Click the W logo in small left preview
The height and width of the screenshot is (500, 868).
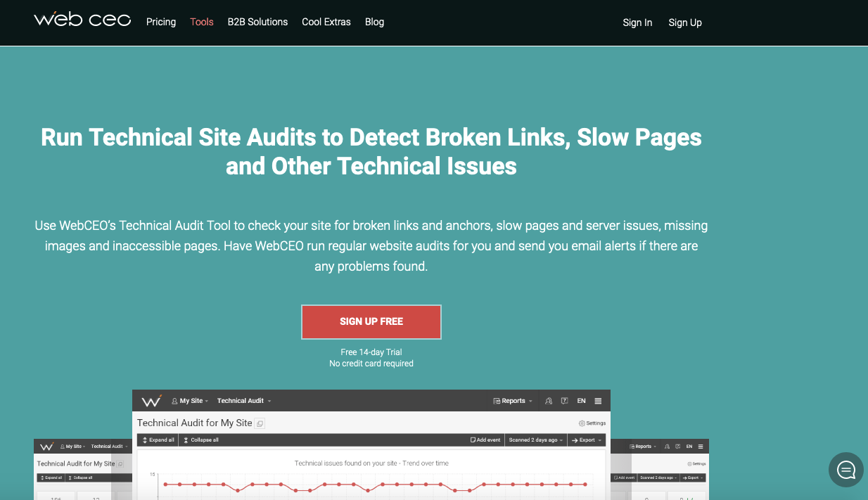[46, 447]
